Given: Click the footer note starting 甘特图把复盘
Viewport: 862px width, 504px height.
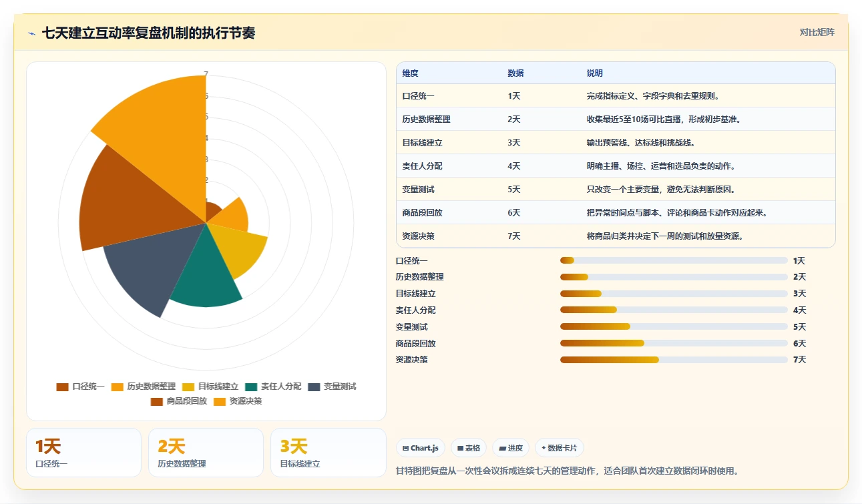Looking at the screenshot, I should pyautogui.click(x=568, y=471).
